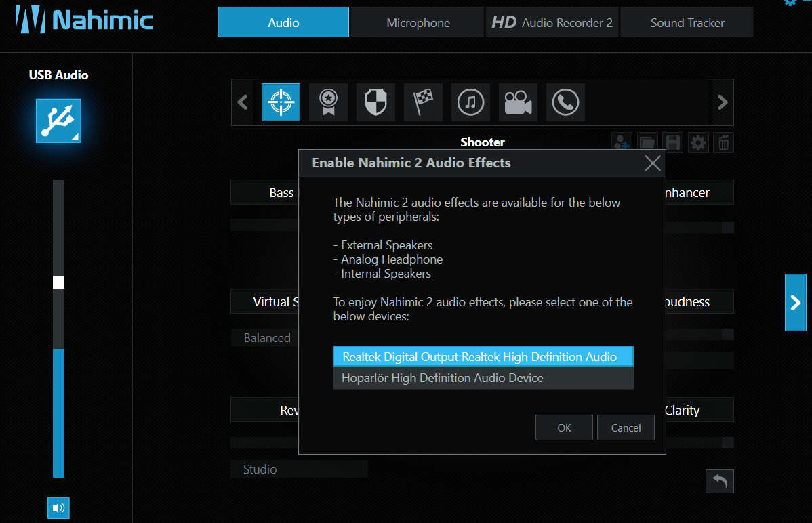Open the HD Audio Recorder 2 tab

pyautogui.click(x=552, y=22)
